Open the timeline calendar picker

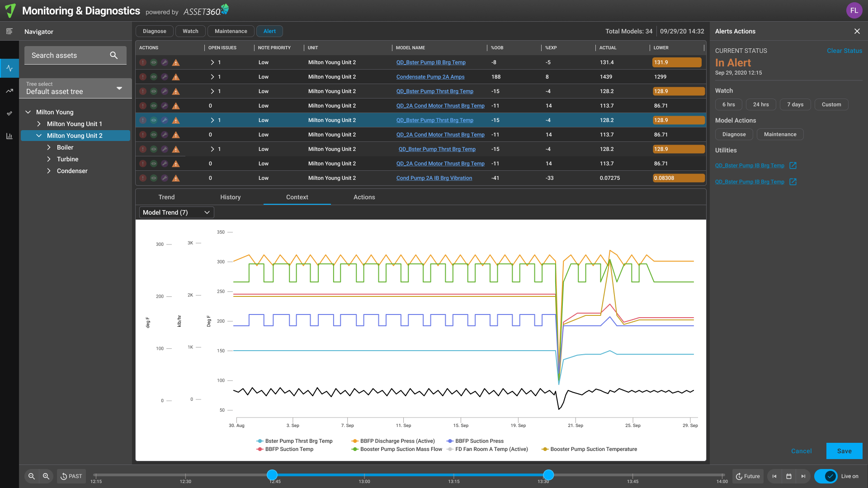[789, 476]
